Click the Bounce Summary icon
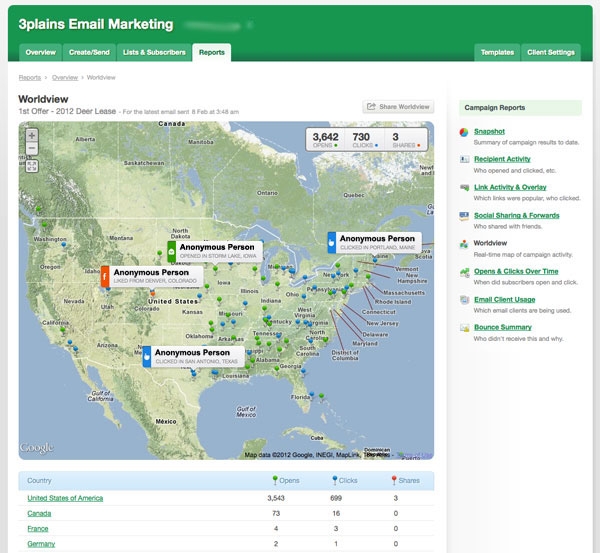The width and height of the screenshot is (600, 553). [x=464, y=328]
